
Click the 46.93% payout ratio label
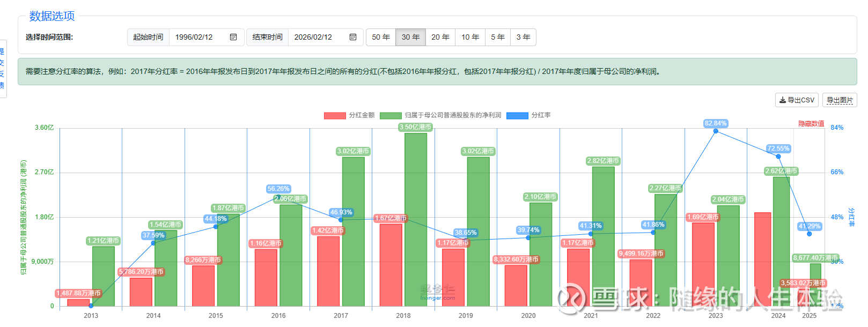pos(341,212)
